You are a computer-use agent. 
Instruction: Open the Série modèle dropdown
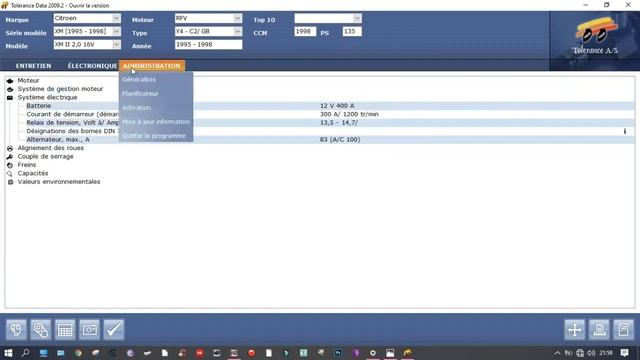tap(116, 31)
